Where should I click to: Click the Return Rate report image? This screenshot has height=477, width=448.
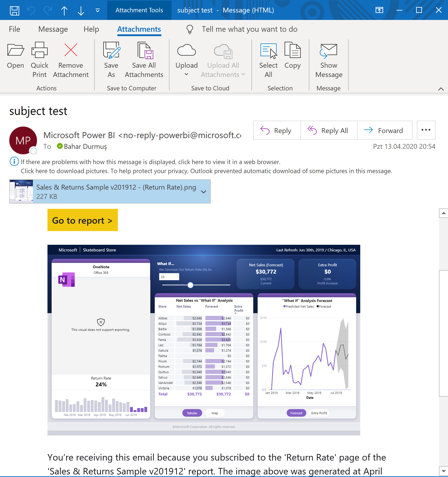click(204, 340)
